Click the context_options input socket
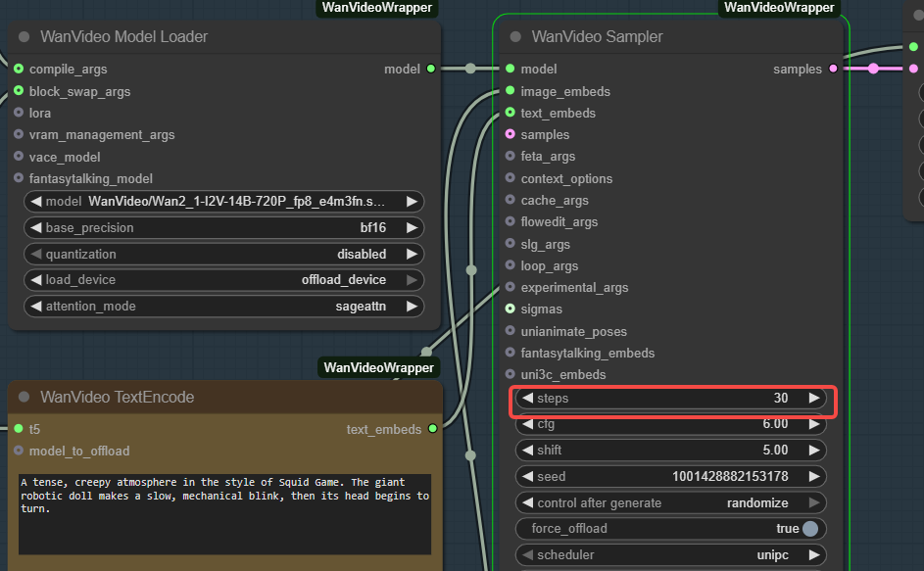Image resolution: width=924 pixels, height=571 pixels. [511, 178]
